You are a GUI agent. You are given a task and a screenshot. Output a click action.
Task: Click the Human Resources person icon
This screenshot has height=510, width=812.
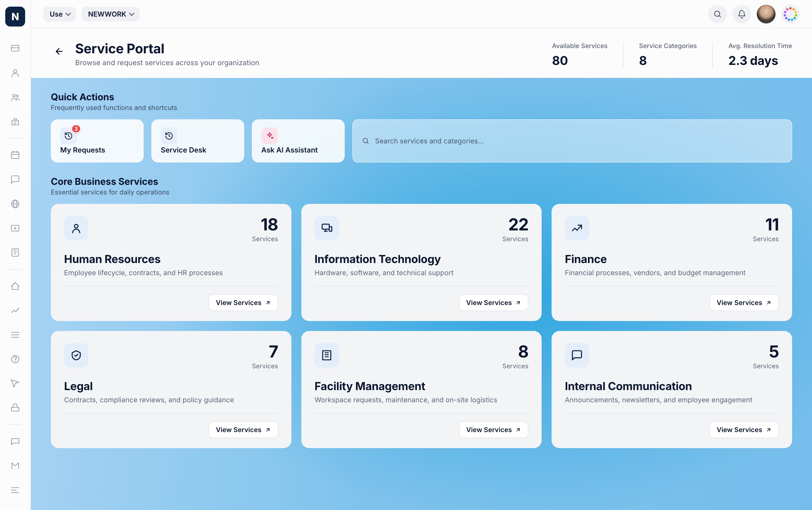click(76, 228)
